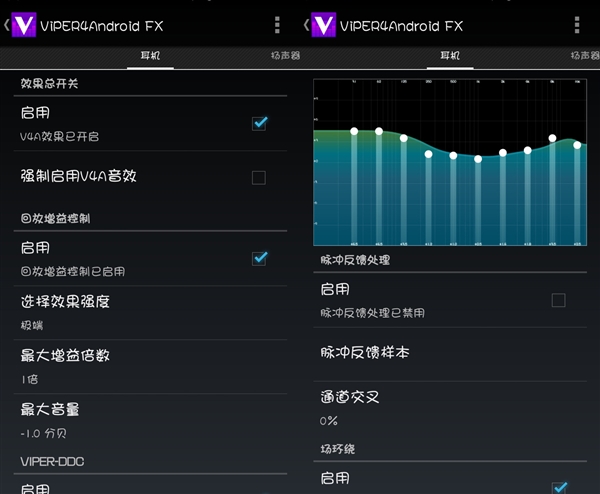This screenshot has height=494, width=600.
Task: Click 效果总开关 section header
Action: [49, 83]
